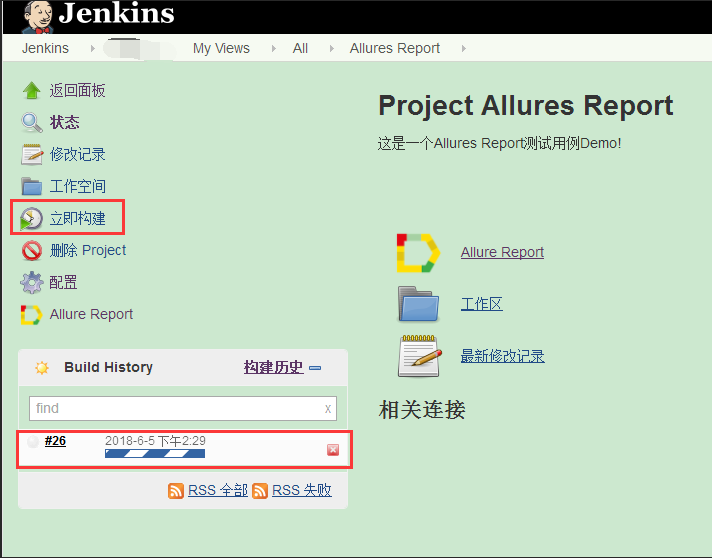The height and width of the screenshot is (558, 712).
Task: Click the notepad with pencil icon beside 最新修改记录
Action: (420, 356)
